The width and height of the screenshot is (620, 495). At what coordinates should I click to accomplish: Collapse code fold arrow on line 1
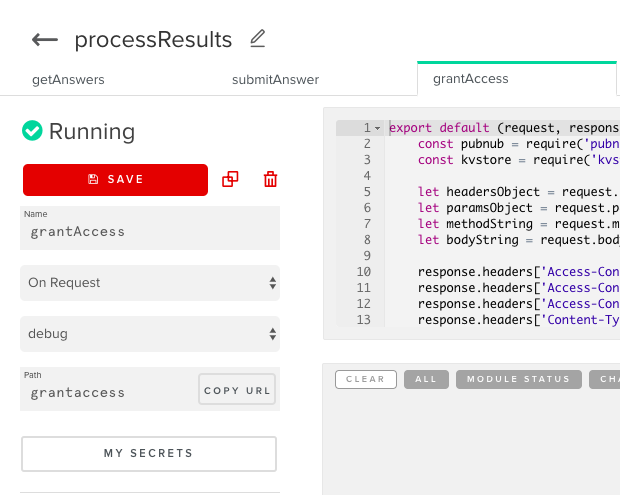click(x=377, y=128)
